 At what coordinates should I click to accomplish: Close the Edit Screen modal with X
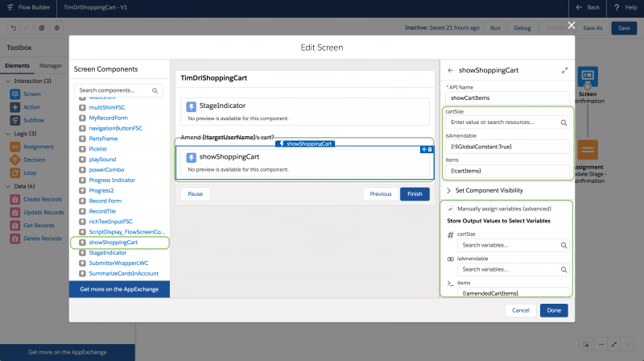(572, 25)
